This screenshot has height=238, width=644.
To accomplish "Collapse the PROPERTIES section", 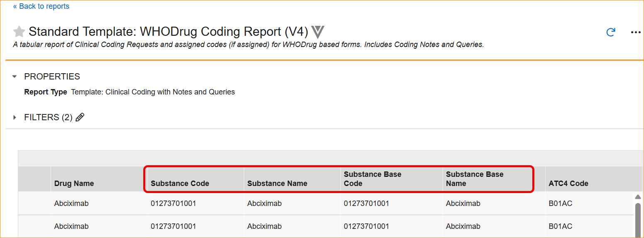I will tap(15, 77).
